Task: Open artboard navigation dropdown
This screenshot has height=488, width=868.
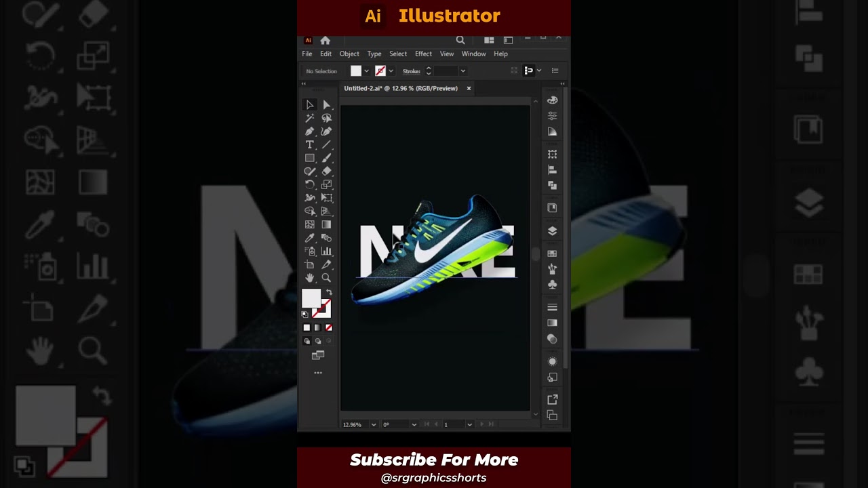Action: click(x=469, y=424)
